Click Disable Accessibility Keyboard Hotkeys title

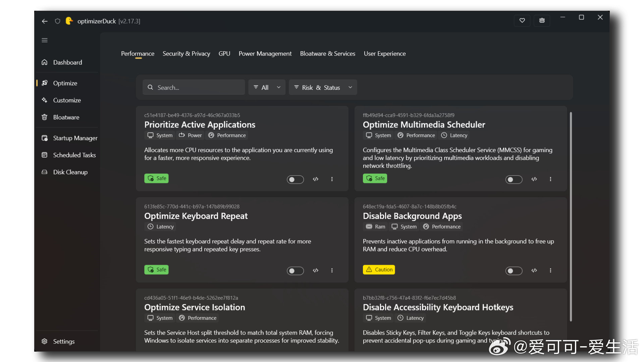click(x=438, y=307)
